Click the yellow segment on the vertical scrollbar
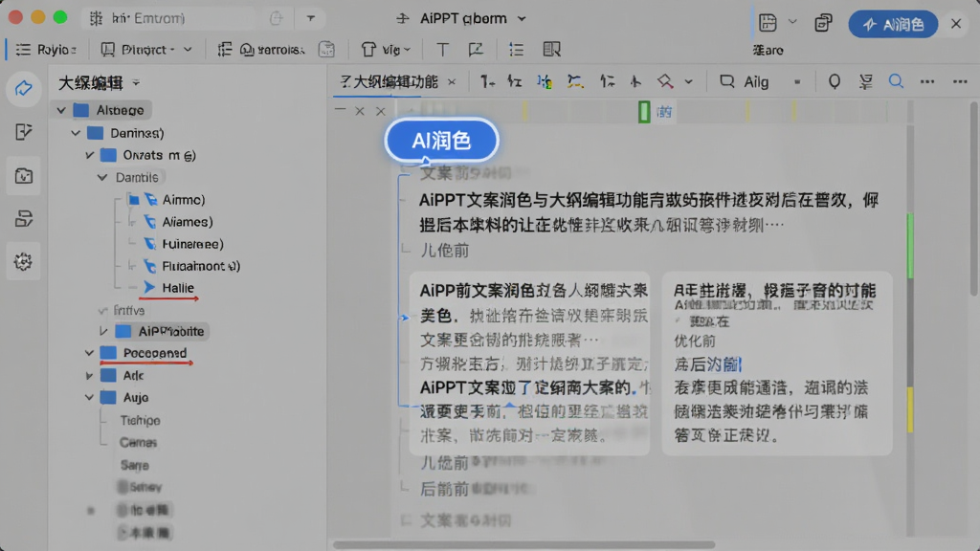Viewport: 980px width, 551px height. pyautogui.click(x=910, y=409)
